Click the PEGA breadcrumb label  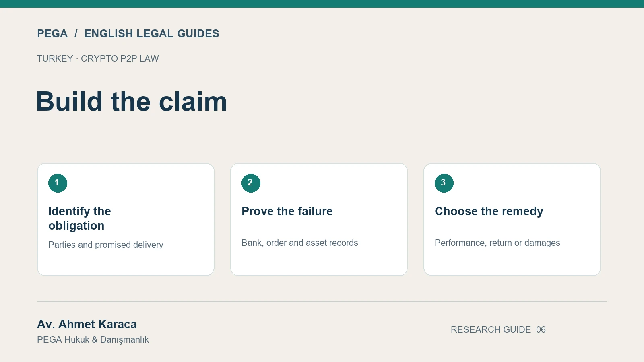pyautogui.click(x=52, y=33)
